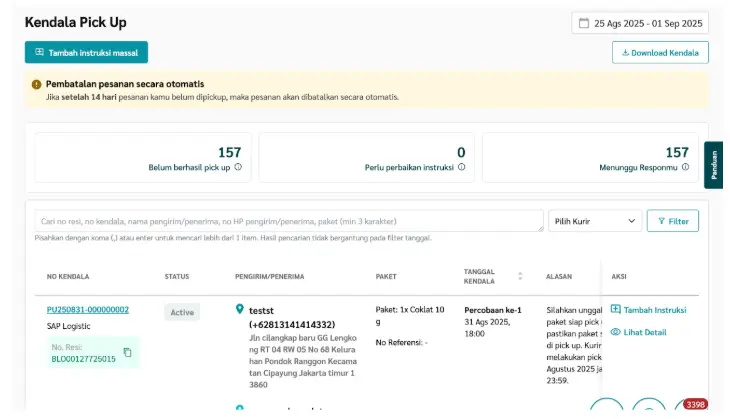This screenshot has width=730, height=419.
Task: Click the location pin icon beside testst
Action: click(239, 309)
